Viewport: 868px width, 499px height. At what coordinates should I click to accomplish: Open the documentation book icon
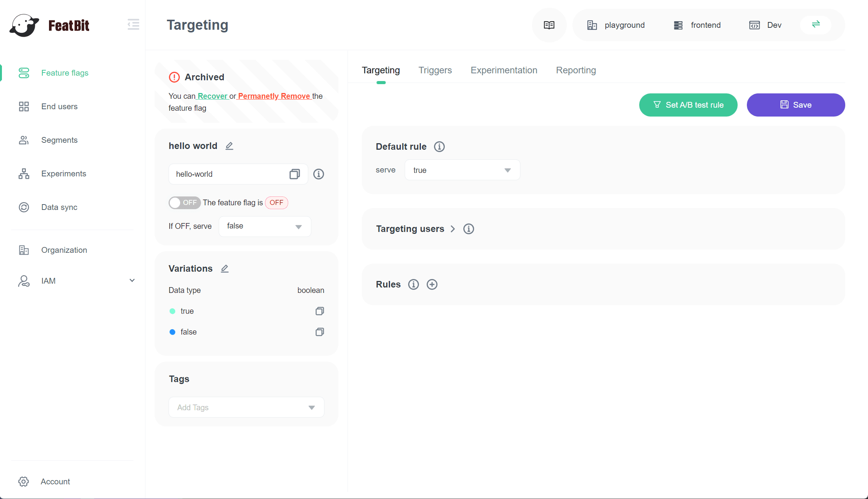click(549, 25)
